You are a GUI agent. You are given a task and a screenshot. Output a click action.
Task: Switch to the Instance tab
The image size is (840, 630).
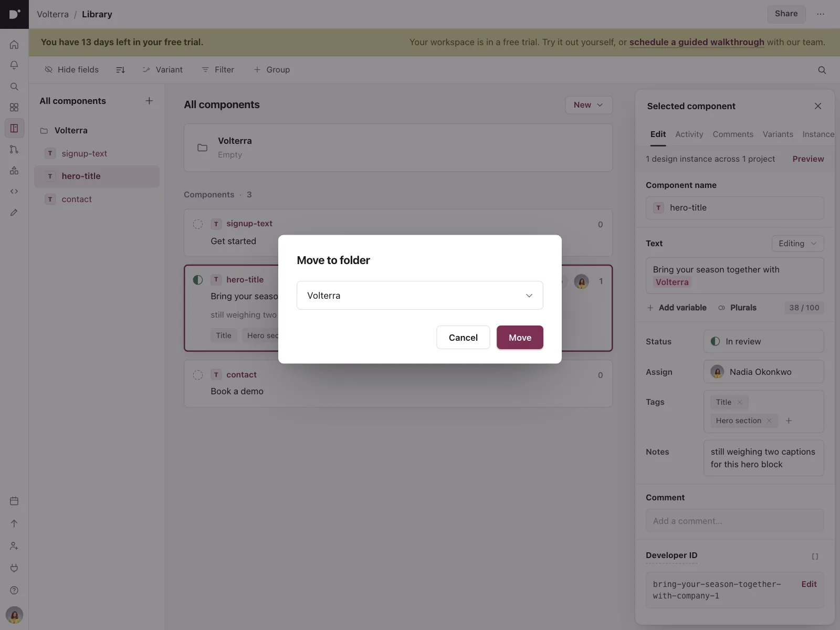pyautogui.click(x=818, y=134)
